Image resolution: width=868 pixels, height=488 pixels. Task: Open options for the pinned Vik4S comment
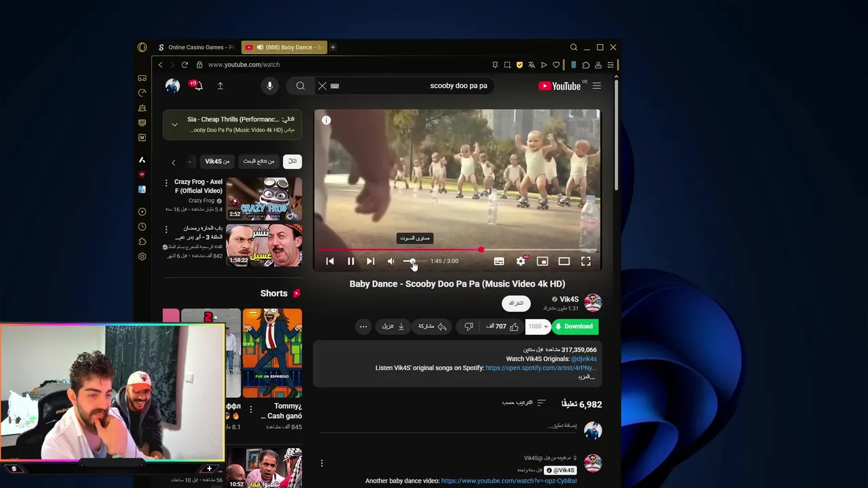tap(322, 464)
